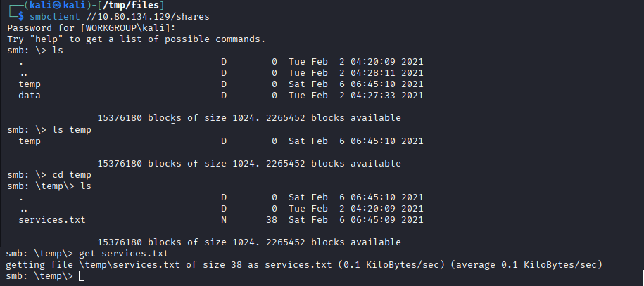Click the terminal cursor at the last prompt
The height and width of the screenshot is (286, 644).
coord(82,276)
